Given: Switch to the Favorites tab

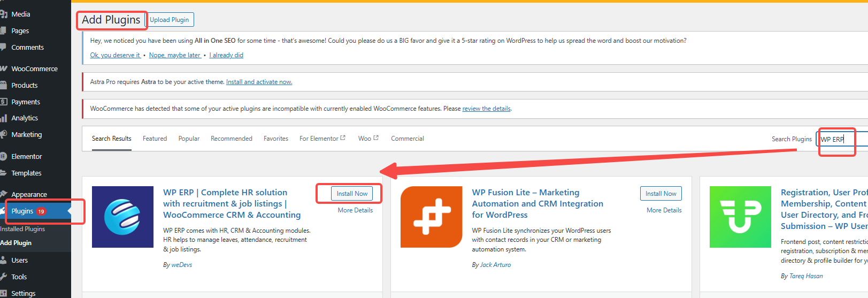Looking at the screenshot, I should (x=276, y=139).
